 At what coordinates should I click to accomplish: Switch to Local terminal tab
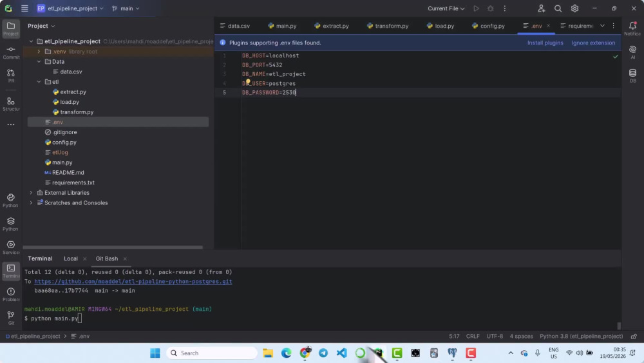[x=71, y=259]
